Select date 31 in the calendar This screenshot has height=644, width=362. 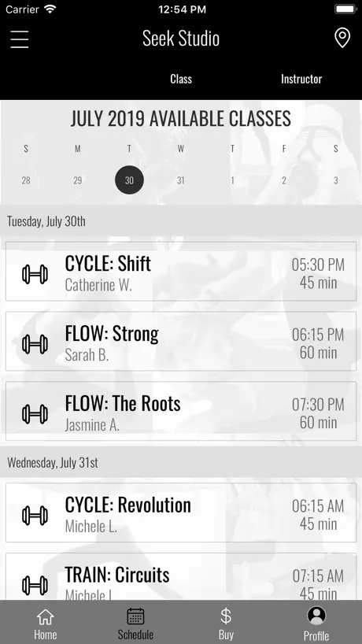pyautogui.click(x=180, y=180)
